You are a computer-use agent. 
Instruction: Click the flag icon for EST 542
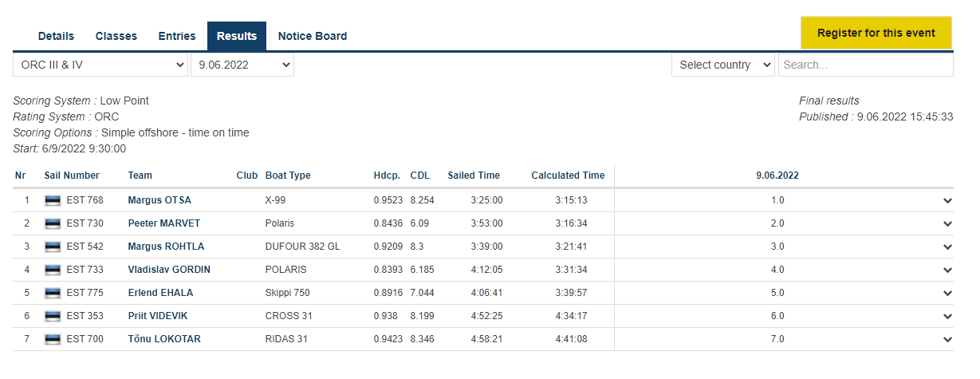click(x=53, y=247)
